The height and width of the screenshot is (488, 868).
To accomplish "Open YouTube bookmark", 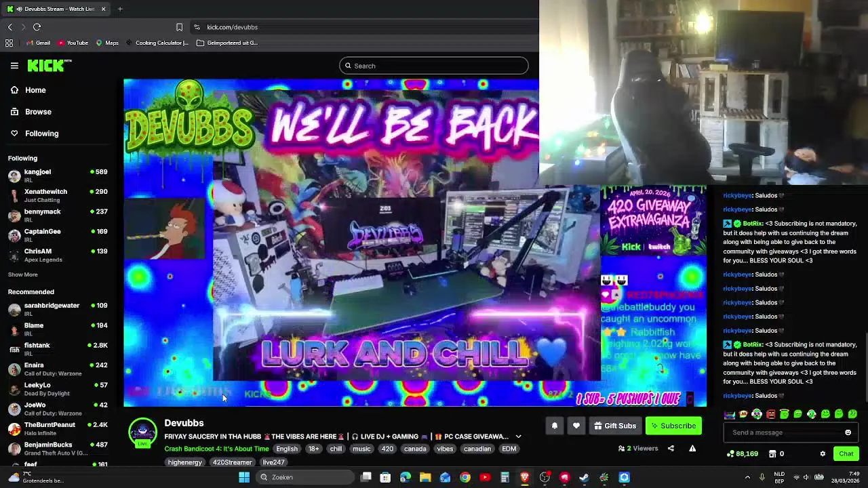I will click(x=73, y=43).
